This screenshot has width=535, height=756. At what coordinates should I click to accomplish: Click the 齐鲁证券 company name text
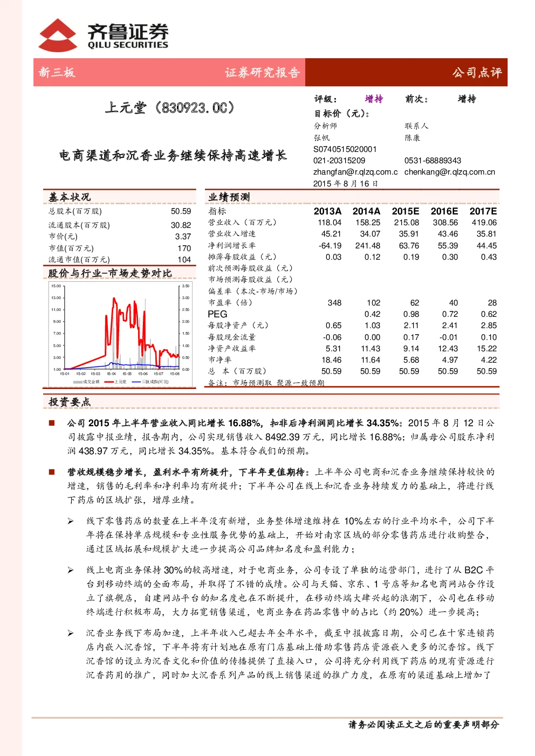128,31
